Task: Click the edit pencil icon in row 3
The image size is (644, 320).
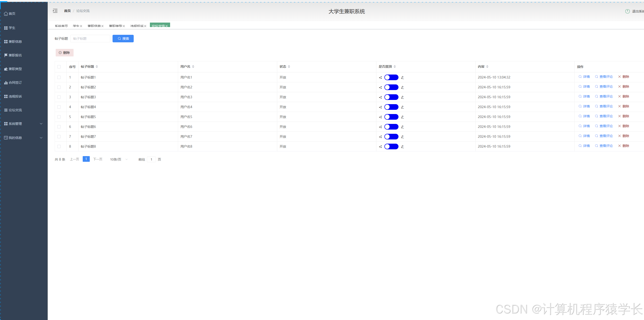Action: [402, 97]
